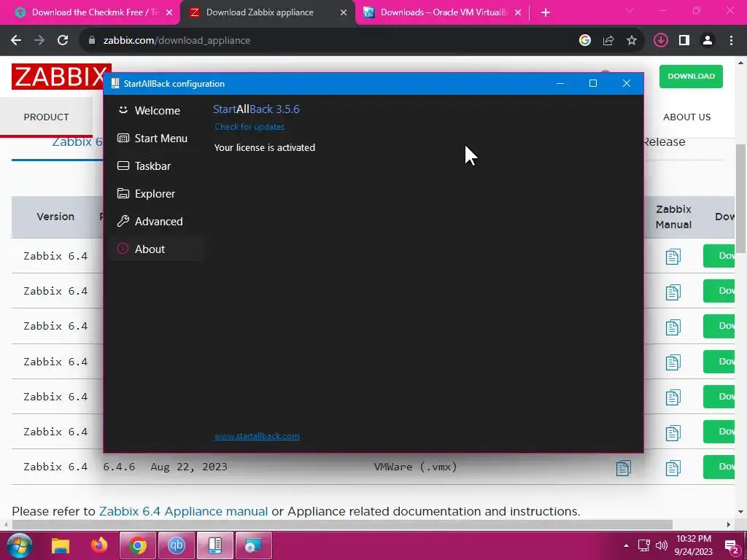
Task: Open File Explorer from taskbar
Action: click(61, 545)
